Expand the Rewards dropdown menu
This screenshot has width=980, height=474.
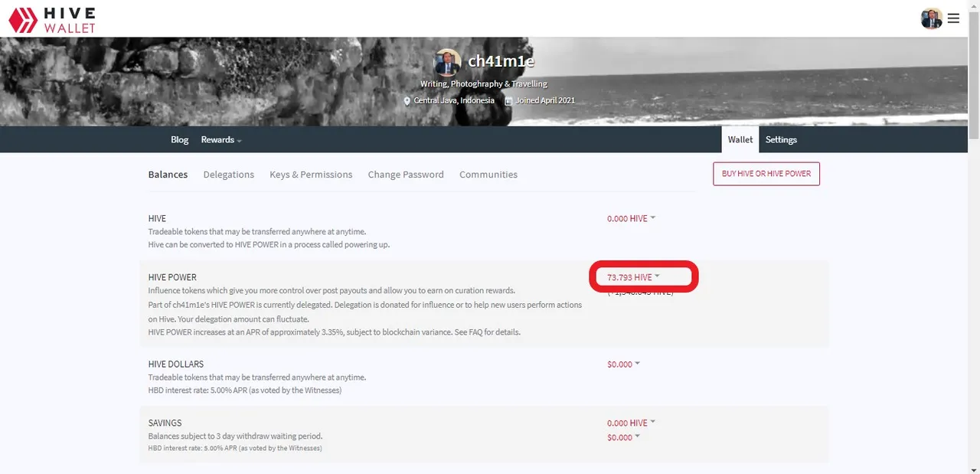pyautogui.click(x=221, y=139)
